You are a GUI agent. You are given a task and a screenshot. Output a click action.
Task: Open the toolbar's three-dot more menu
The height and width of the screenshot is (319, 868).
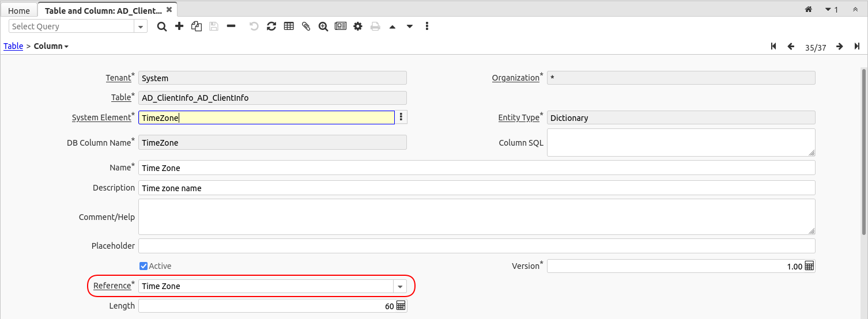(x=427, y=26)
